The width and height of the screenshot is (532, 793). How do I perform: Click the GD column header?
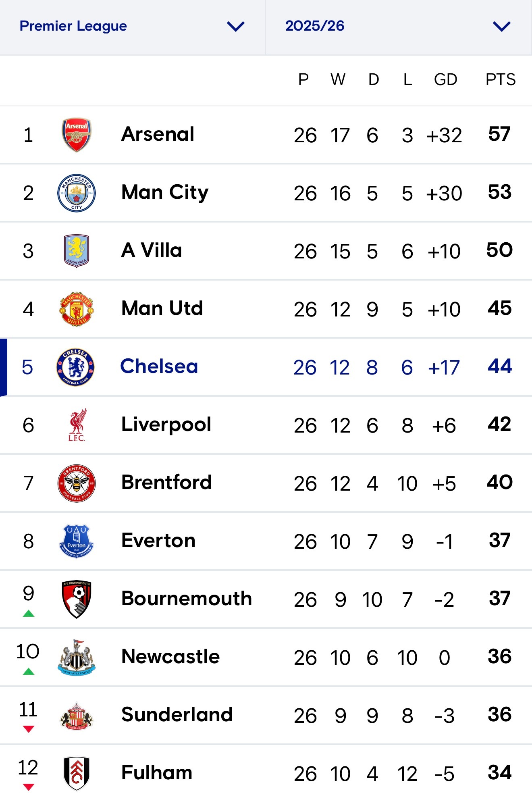[445, 79]
